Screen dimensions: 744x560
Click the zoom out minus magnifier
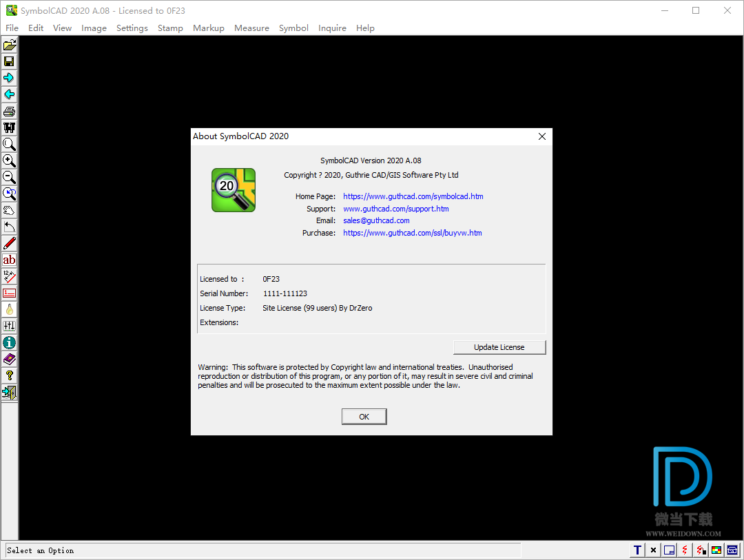[x=10, y=178]
